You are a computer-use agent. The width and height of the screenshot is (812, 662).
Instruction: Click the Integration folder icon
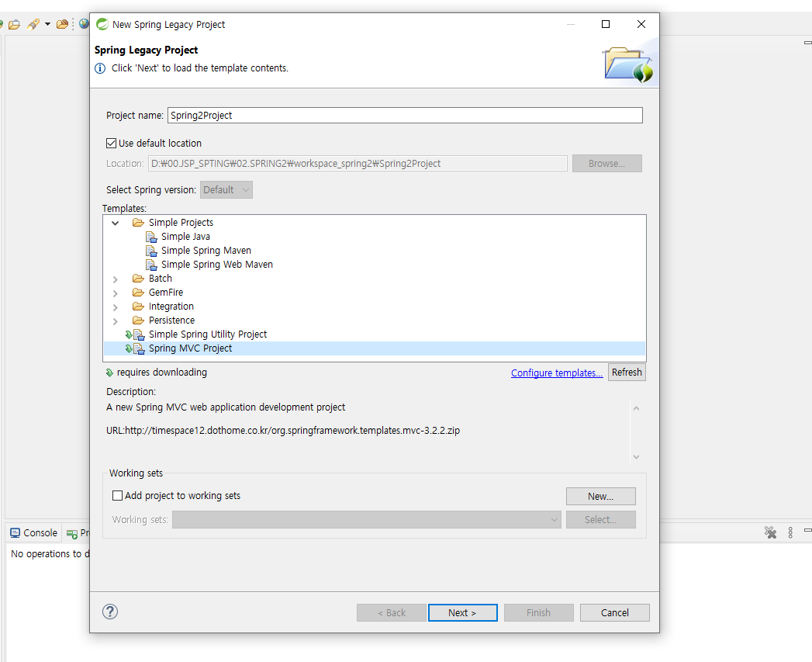click(x=138, y=307)
